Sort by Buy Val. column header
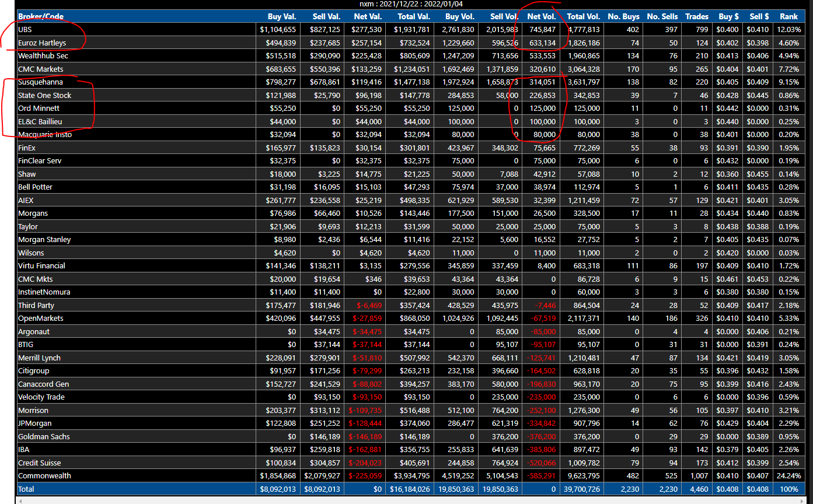Viewport: 813px width, 504px height. [282, 16]
